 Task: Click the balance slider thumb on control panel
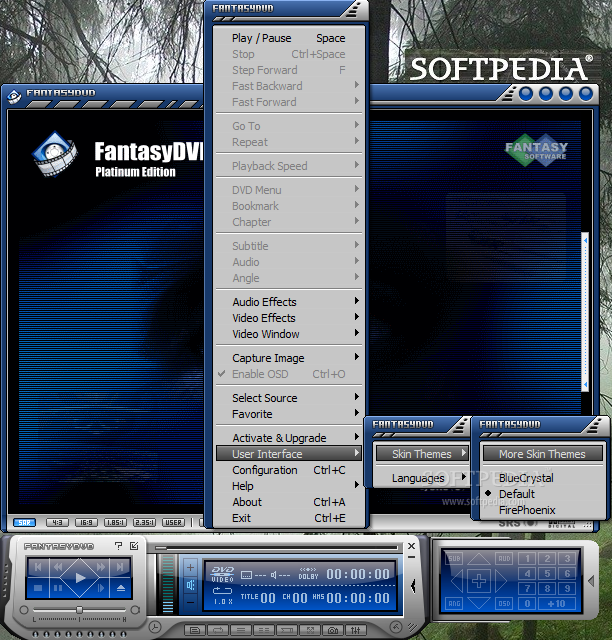[80, 610]
